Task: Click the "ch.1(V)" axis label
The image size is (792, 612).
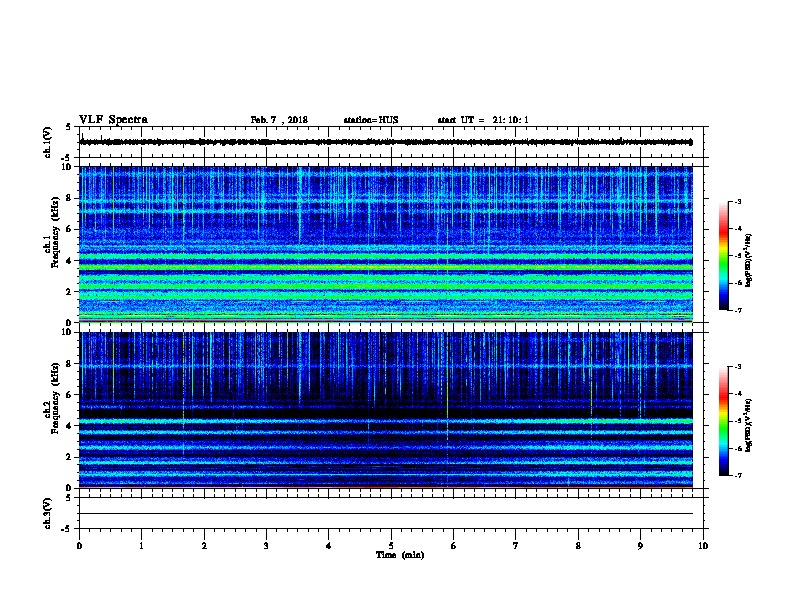Action: click(x=48, y=142)
